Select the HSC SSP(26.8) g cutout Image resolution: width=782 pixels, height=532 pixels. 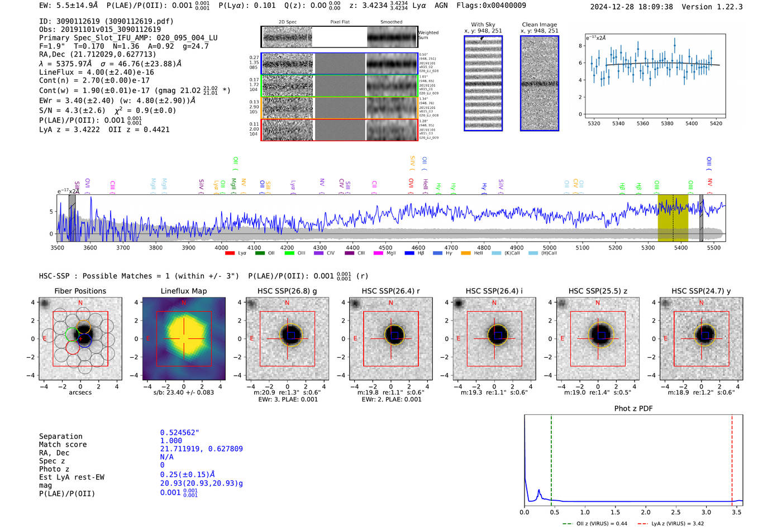[x=287, y=338]
